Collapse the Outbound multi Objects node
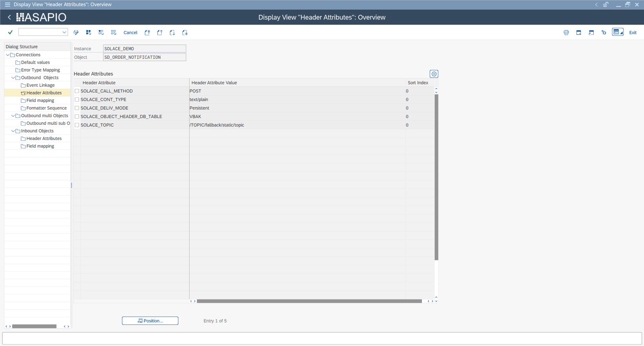The height and width of the screenshot is (346, 644). (13, 116)
